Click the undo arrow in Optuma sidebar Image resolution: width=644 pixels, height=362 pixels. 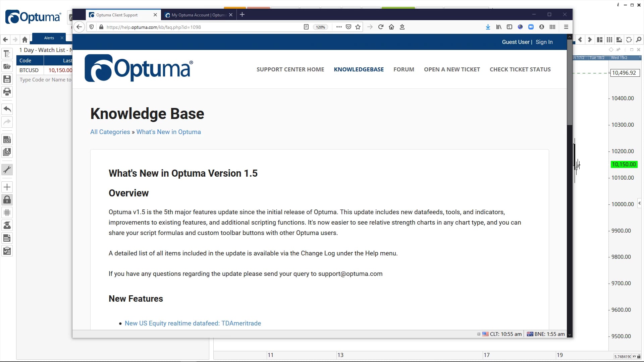point(7,109)
